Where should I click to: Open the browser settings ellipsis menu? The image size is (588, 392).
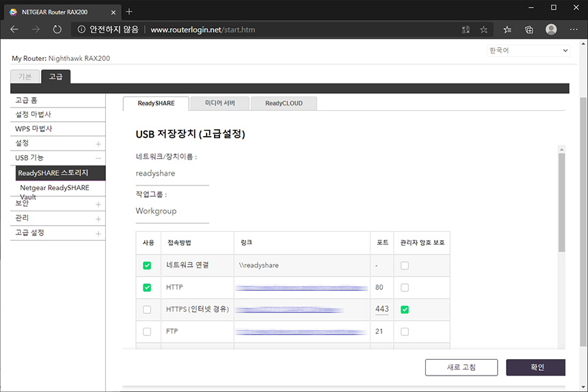pyautogui.click(x=574, y=29)
